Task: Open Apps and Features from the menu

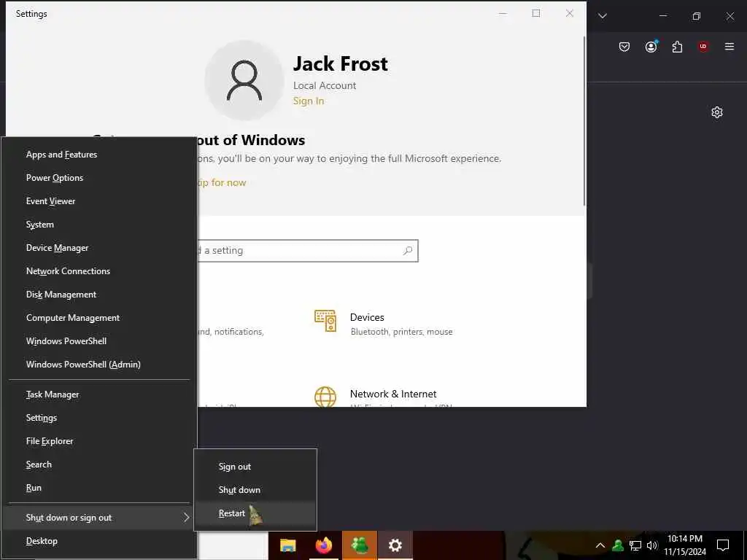Action: (99, 155)
